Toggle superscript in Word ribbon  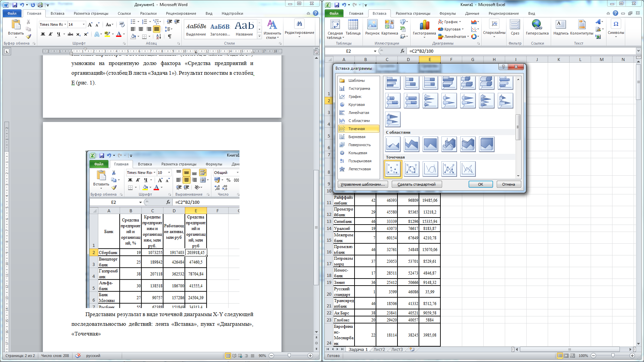tap(86, 34)
